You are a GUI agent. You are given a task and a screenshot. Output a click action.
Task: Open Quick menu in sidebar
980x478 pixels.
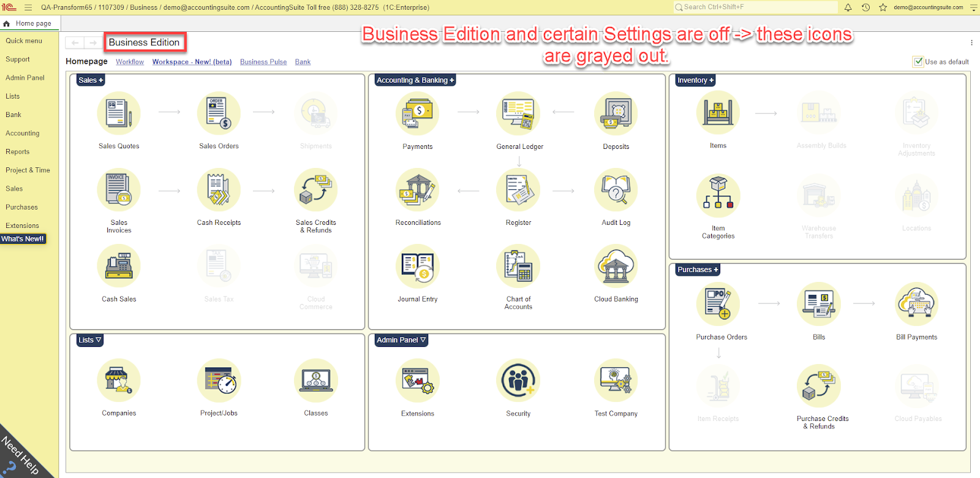click(24, 40)
